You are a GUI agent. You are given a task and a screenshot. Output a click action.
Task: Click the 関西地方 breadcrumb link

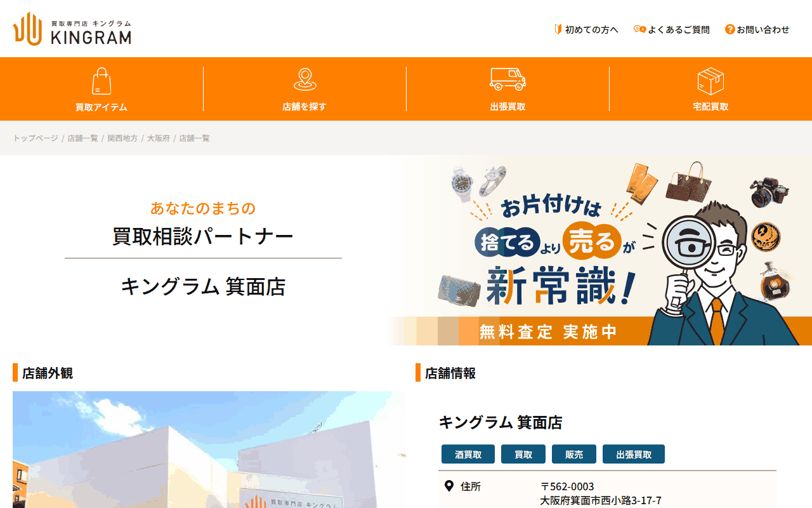pyautogui.click(x=122, y=138)
